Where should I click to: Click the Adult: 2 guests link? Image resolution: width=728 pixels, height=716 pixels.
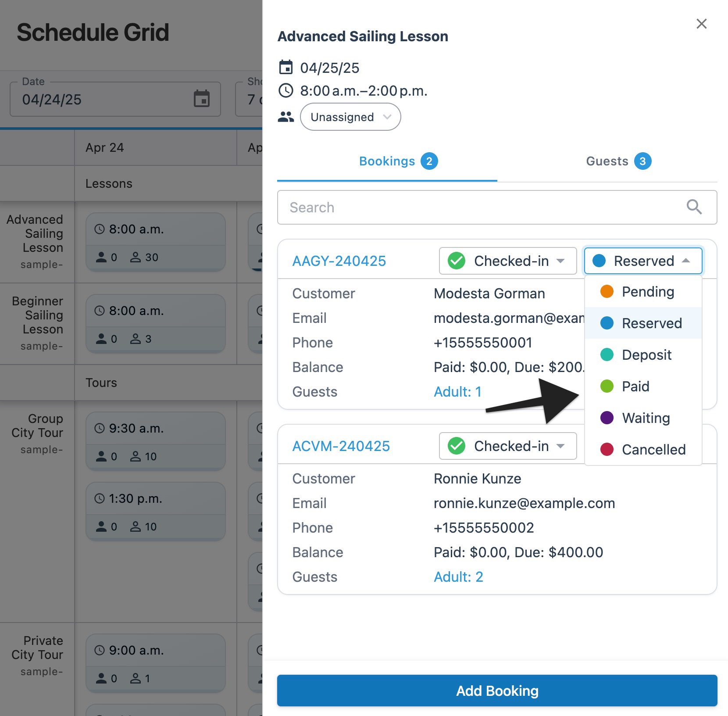pyautogui.click(x=458, y=577)
